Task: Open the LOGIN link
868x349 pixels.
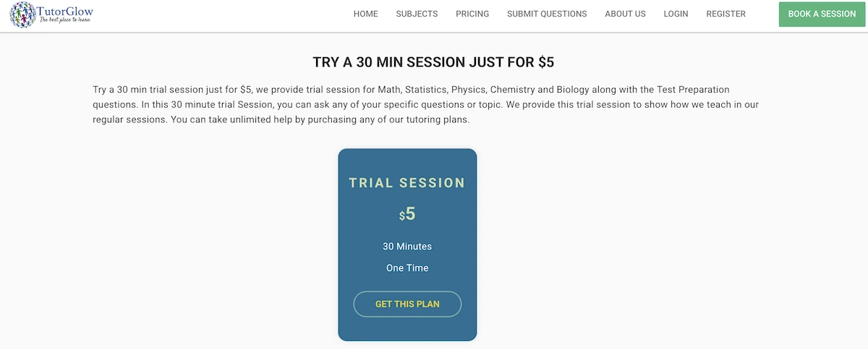Action: (x=676, y=14)
